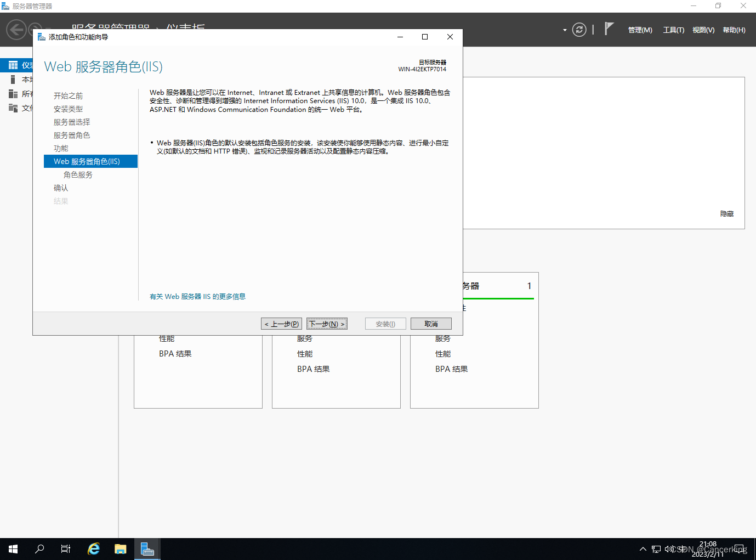This screenshot has height=560, width=756.
Task: Open the dropdown arrow beside refresh icon
Action: point(565,30)
